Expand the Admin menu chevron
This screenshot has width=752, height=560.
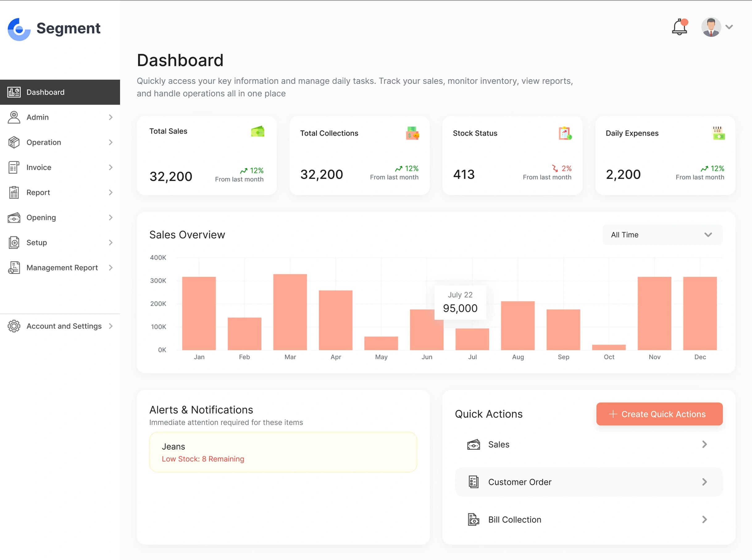pos(111,117)
